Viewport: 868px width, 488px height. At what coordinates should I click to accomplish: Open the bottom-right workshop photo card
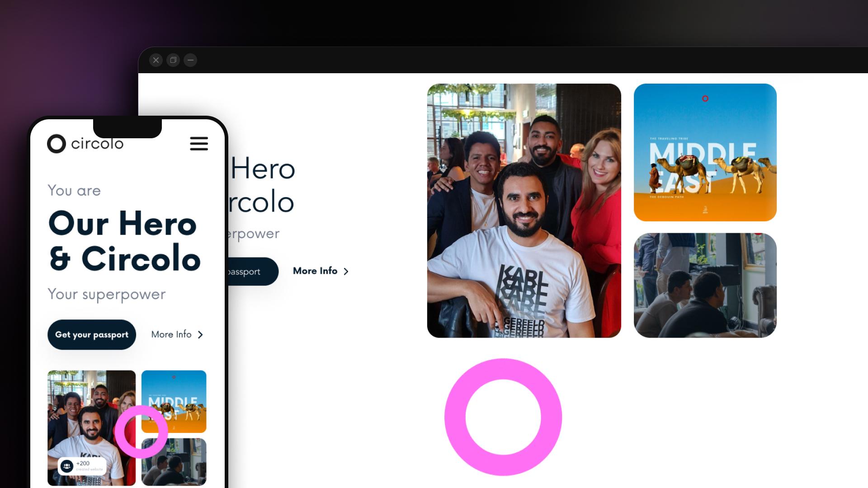tap(705, 286)
